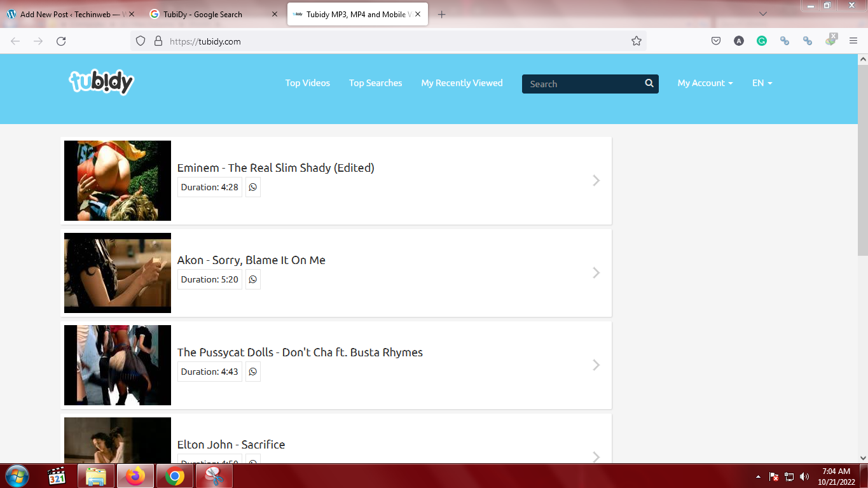Open the round A extension icon
This screenshot has height=488, width=868.
[739, 41]
